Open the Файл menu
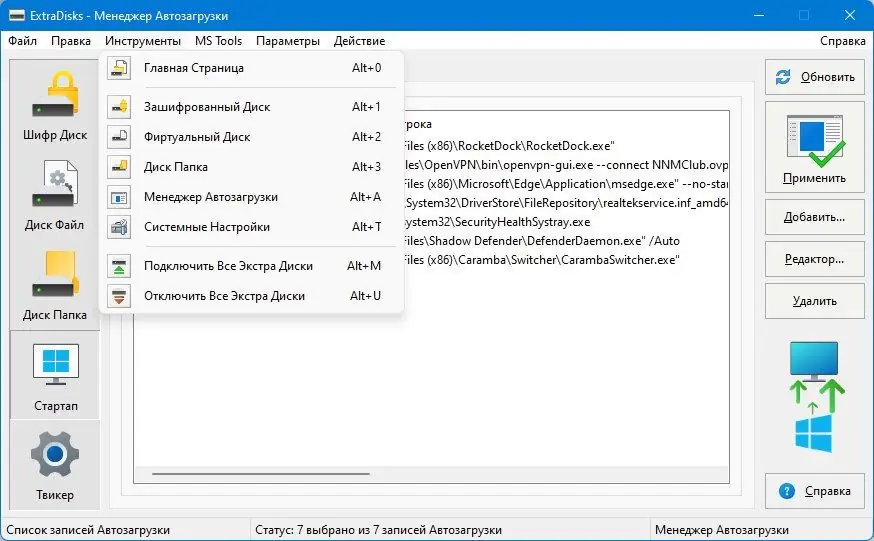The image size is (874, 541). coord(22,41)
